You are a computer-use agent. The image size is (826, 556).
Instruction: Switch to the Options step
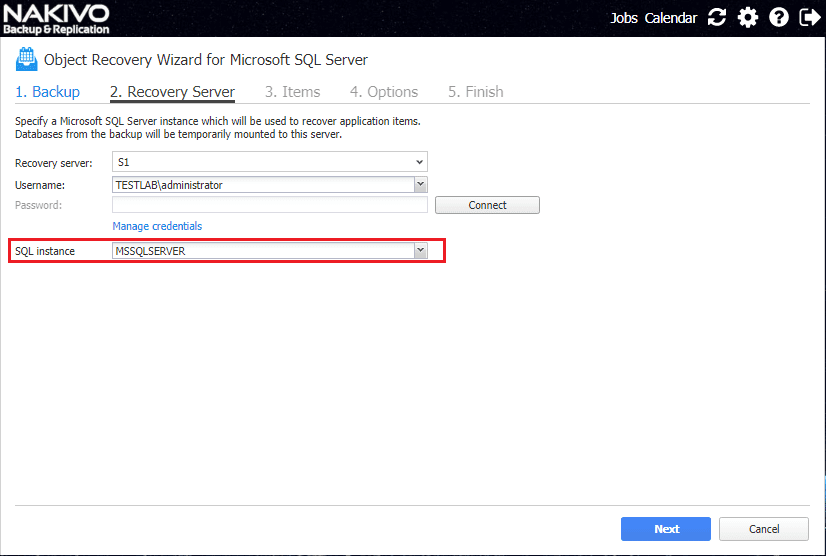[x=384, y=92]
